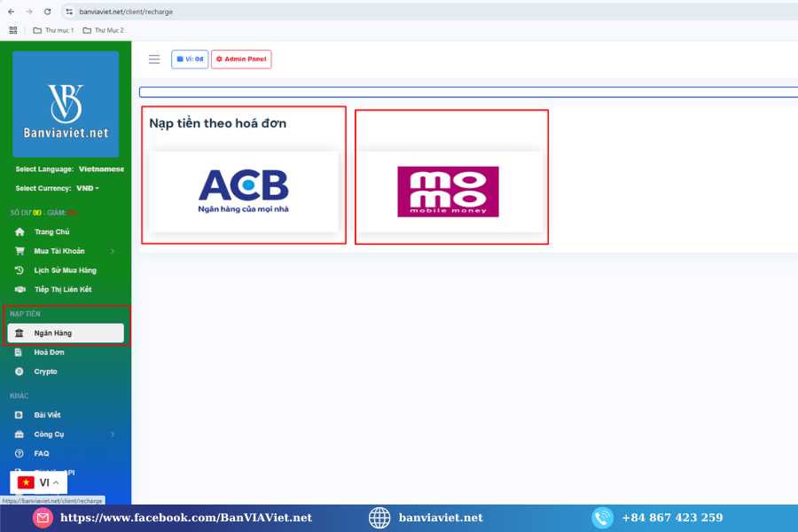Open the hamburger sidebar toggle
The width and height of the screenshot is (798, 532).
[154, 59]
